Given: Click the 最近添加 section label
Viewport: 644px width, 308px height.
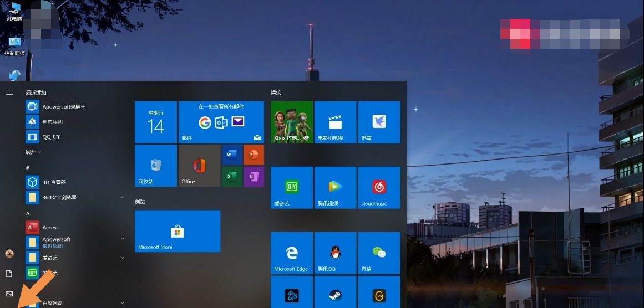Looking at the screenshot, I should coord(36,93).
